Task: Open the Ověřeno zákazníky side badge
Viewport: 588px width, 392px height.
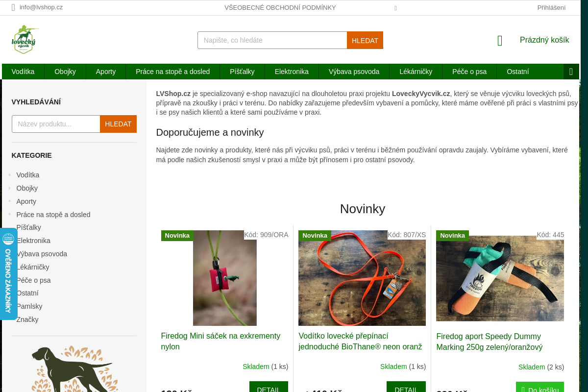Action: click(x=8, y=274)
